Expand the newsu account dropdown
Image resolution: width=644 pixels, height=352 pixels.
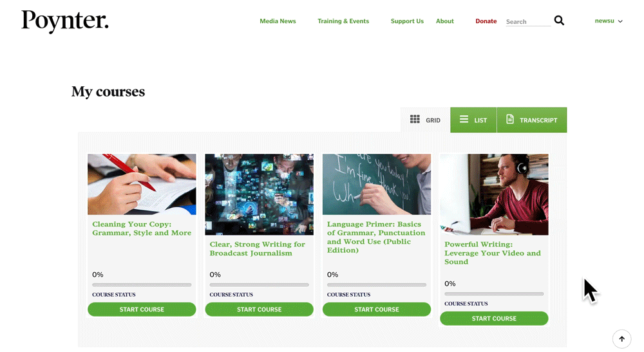(x=609, y=21)
